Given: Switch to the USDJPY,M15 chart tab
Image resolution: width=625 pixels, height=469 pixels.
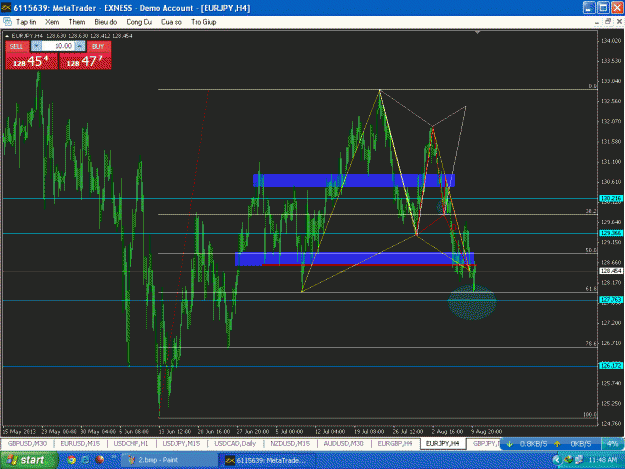Looking at the screenshot, I should (181, 443).
